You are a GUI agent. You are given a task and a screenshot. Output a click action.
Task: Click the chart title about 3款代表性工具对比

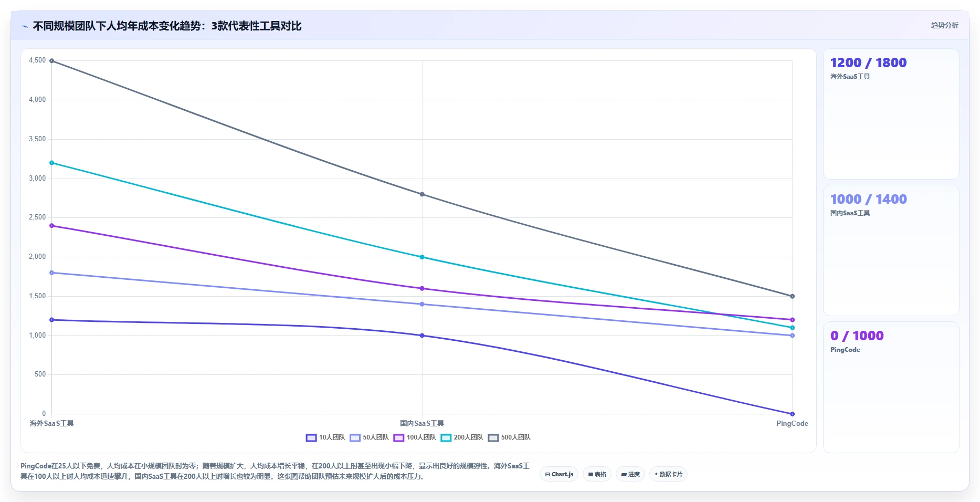[x=167, y=26]
